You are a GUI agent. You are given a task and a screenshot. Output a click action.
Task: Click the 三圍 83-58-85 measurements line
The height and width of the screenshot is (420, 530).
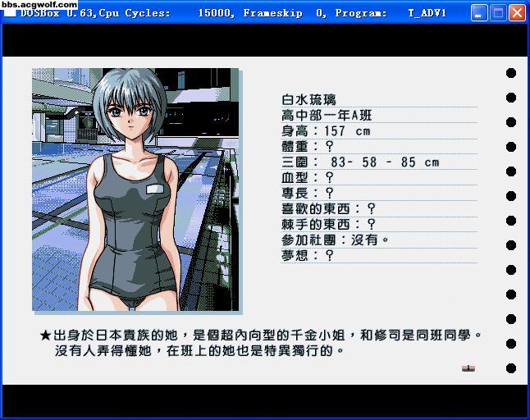point(360,162)
